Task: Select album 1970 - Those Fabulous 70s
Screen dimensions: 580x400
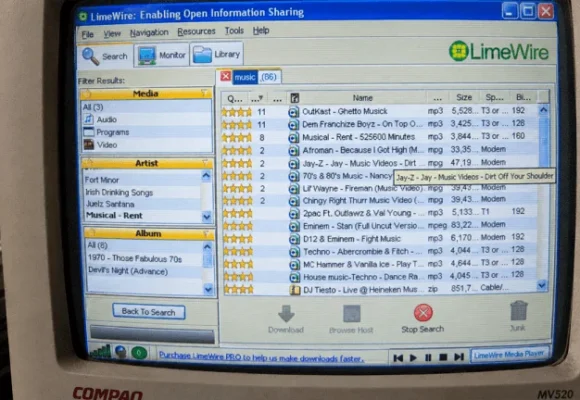Action: click(x=135, y=259)
